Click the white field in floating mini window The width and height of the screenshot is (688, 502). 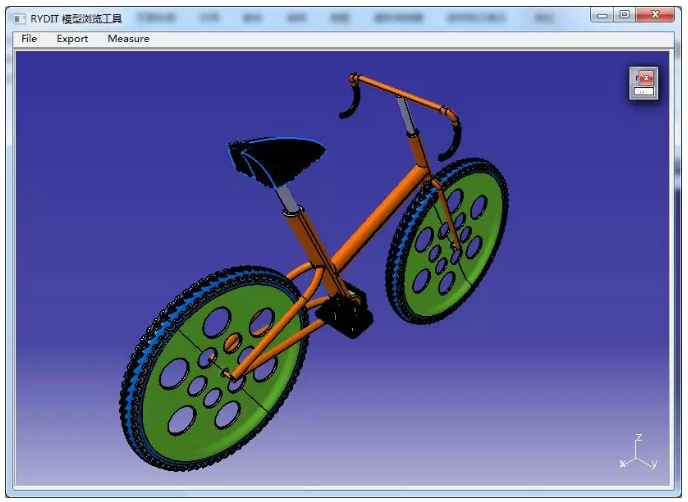644,91
